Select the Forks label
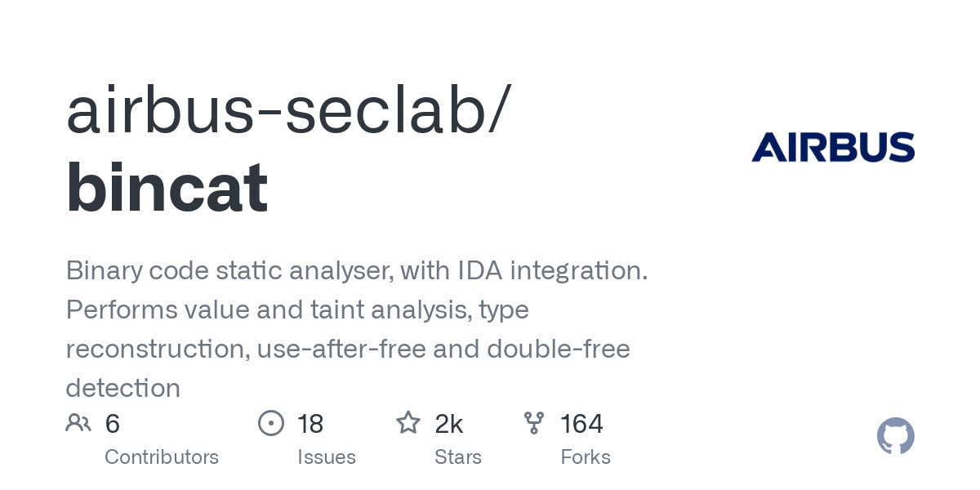Image resolution: width=980 pixels, height=490 pixels. (586, 457)
